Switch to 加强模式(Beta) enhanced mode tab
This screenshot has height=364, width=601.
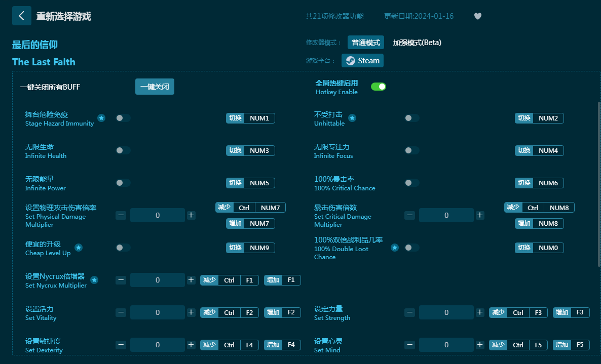pos(417,43)
